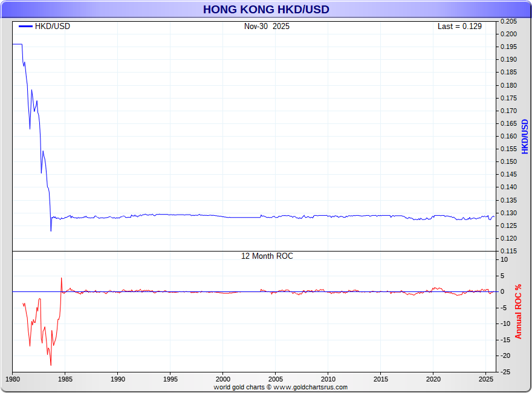The width and height of the screenshot is (532, 393).
Task: Click the 0.155 y-axis label
Action: click(x=508, y=149)
